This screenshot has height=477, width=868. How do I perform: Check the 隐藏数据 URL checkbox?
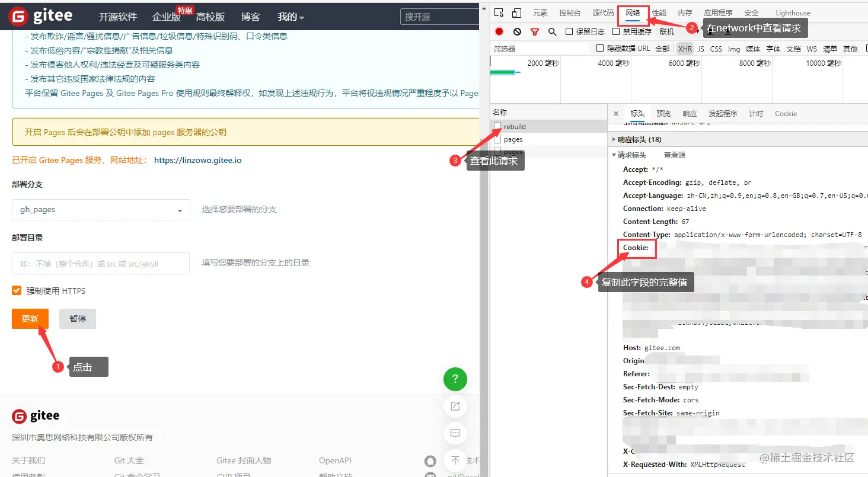600,48
